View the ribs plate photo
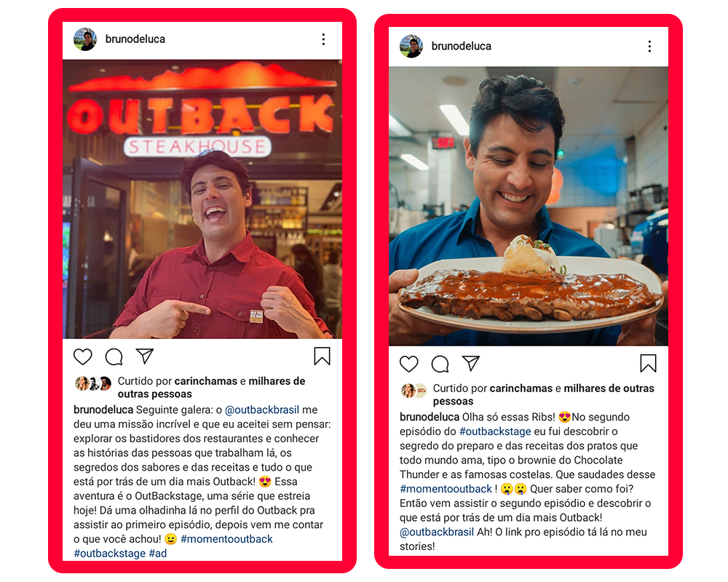 pyautogui.click(x=529, y=206)
